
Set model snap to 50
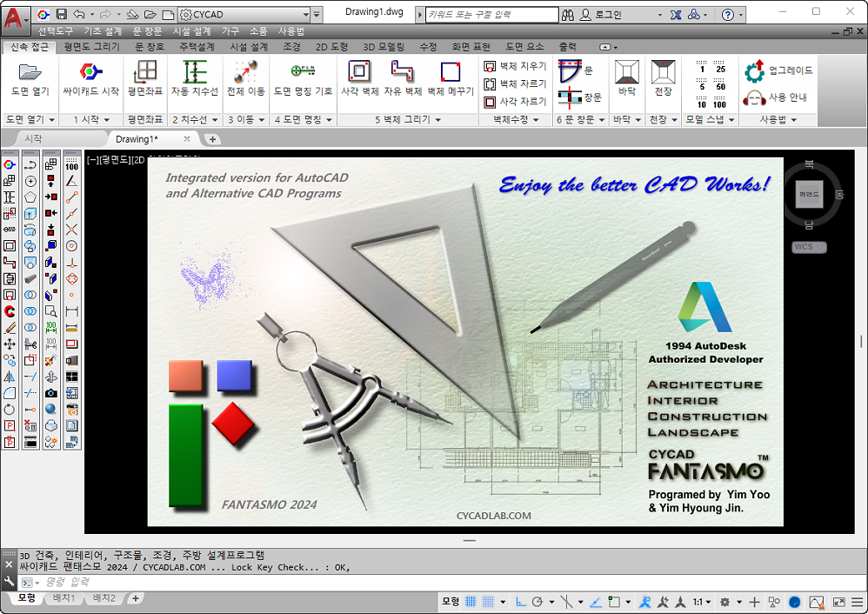[719, 84]
